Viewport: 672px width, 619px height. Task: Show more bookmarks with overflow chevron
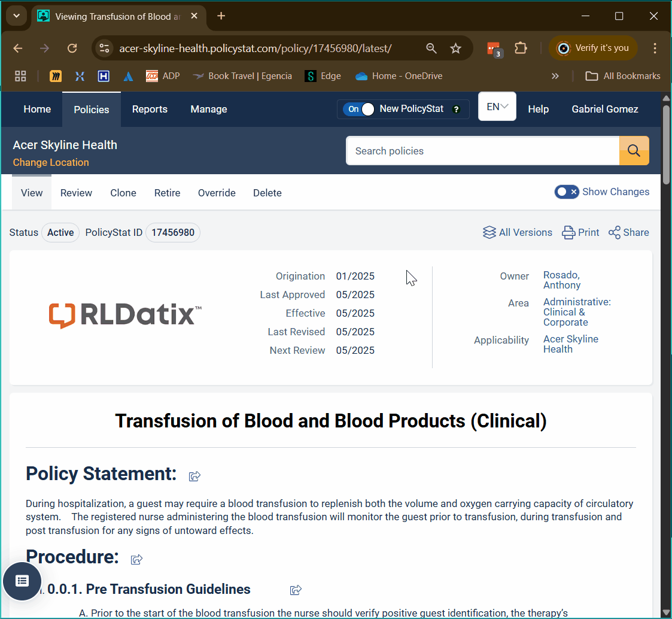(x=555, y=76)
